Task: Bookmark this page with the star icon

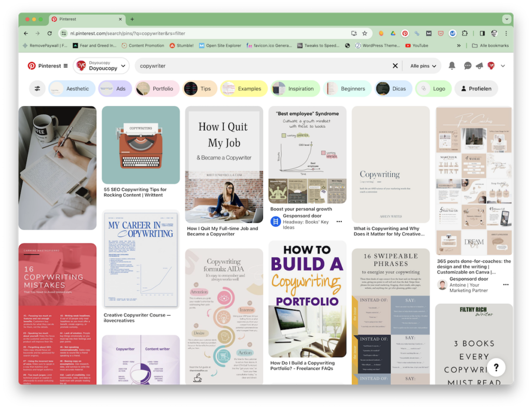Action: [365, 33]
